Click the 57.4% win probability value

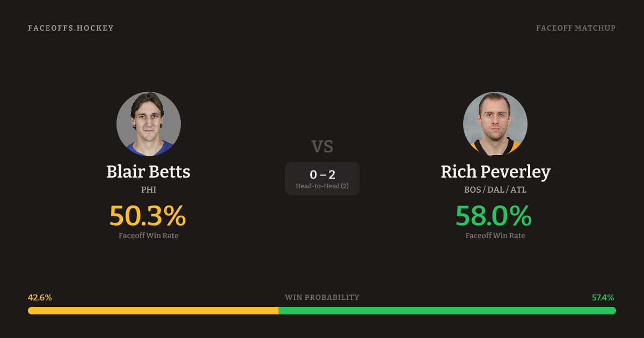(603, 297)
